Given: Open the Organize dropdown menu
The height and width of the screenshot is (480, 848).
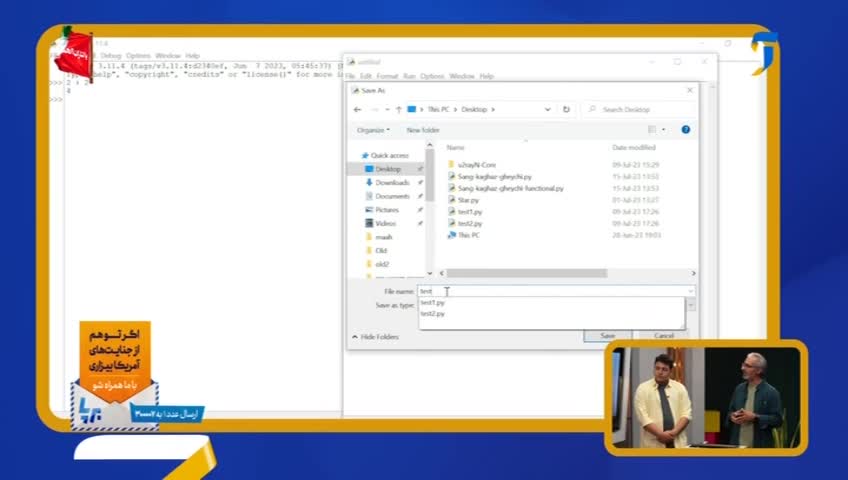Looking at the screenshot, I should [373, 130].
